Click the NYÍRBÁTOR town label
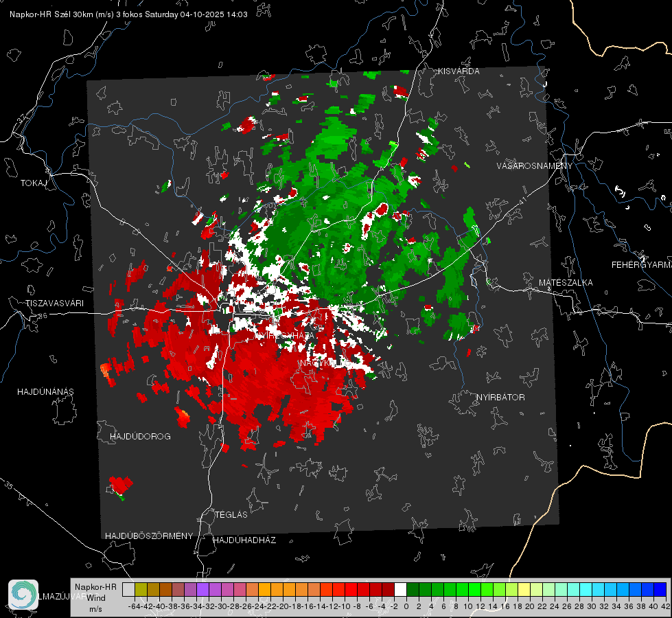 coord(500,398)
